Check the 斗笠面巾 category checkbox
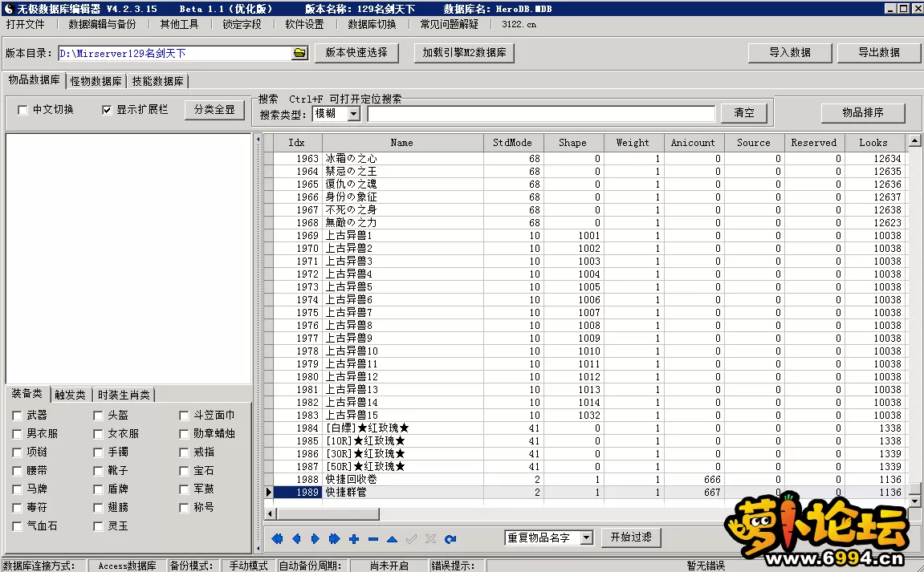 (x=184, y=416)
